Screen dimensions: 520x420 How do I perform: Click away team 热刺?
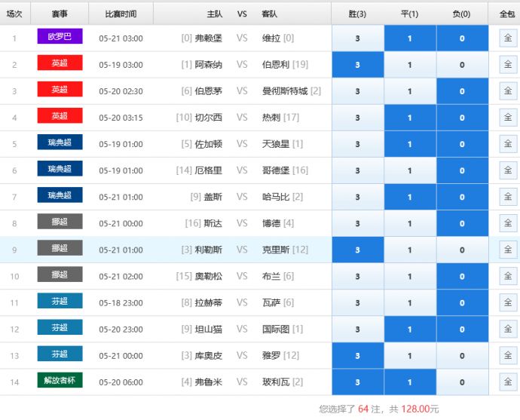tap(271, 118)
